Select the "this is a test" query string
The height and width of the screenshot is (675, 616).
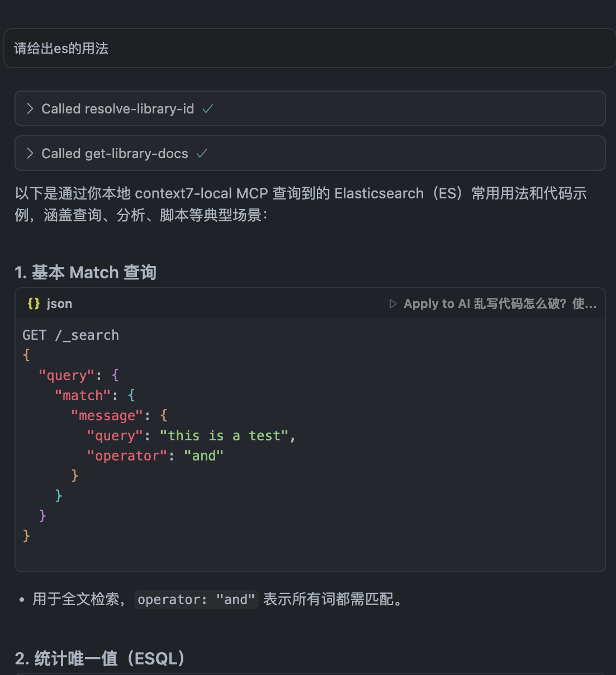point(225,435)
